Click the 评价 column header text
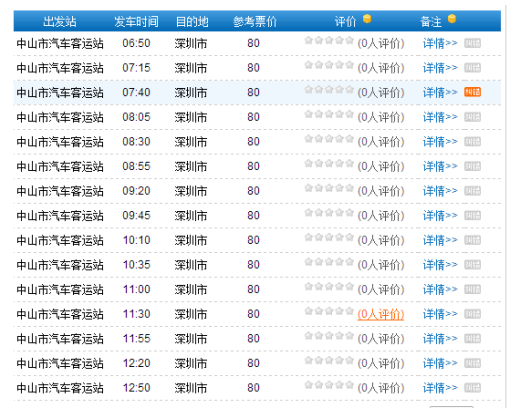Screen dimensions: 524x413 (x=346, y=22)
